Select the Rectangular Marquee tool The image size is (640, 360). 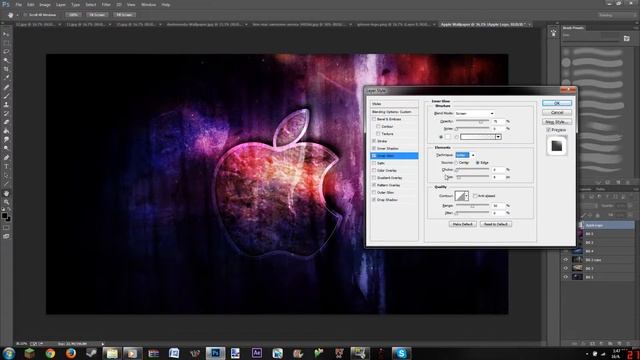(6, 43)
